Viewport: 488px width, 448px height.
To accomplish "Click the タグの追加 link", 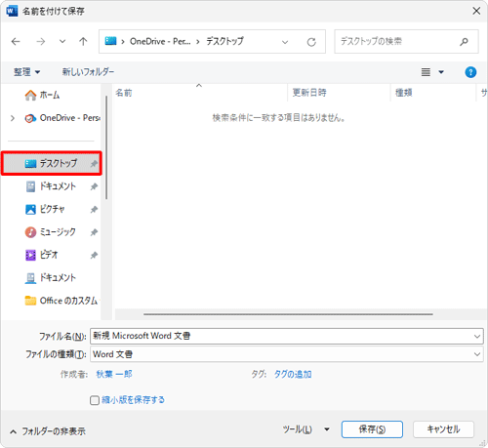I will pos(293,374).
